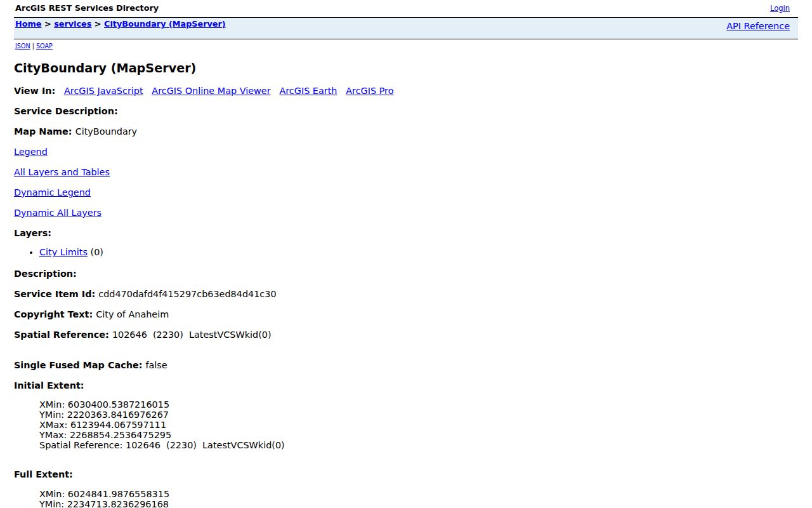Click the City of Anaheim copyright text
The width and height of the screenshot is (812, 508).
pyautogui.click(x=133, y=314)
